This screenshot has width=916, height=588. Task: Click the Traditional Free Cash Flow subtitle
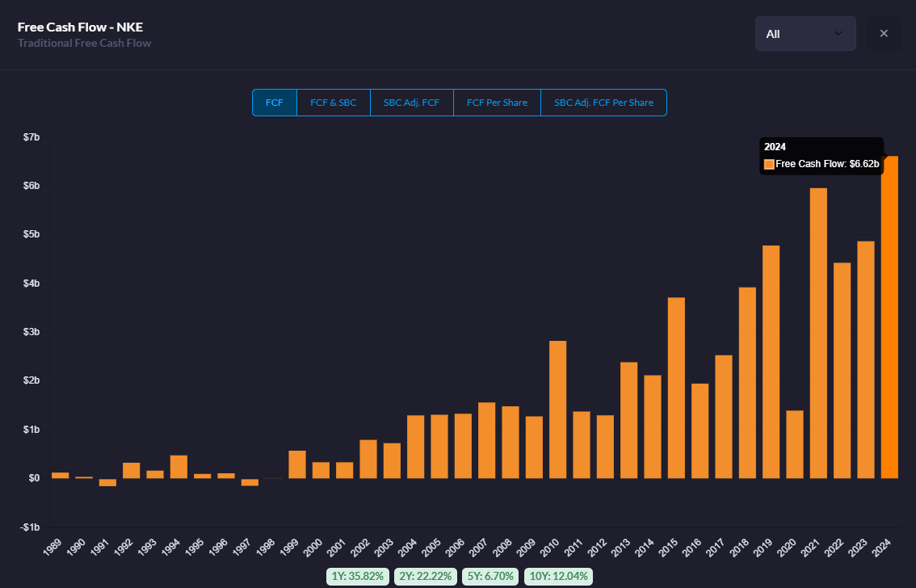(84, 43)
